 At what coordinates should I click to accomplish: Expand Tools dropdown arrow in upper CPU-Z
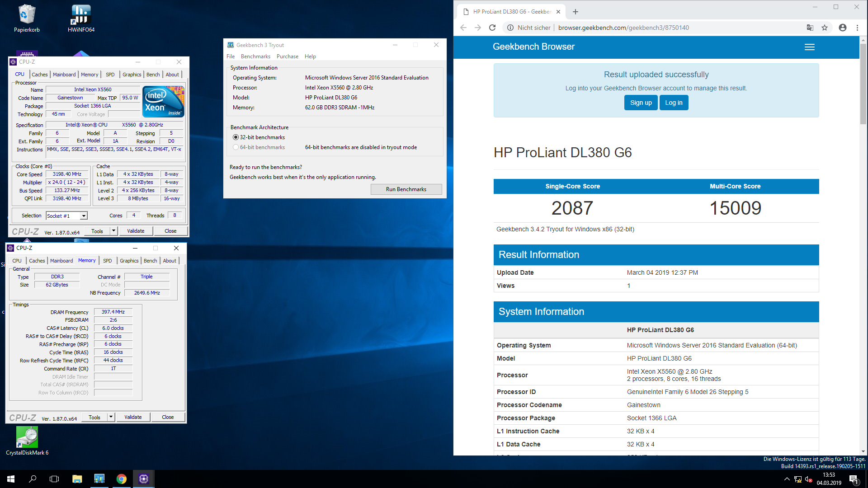[114, 231]
